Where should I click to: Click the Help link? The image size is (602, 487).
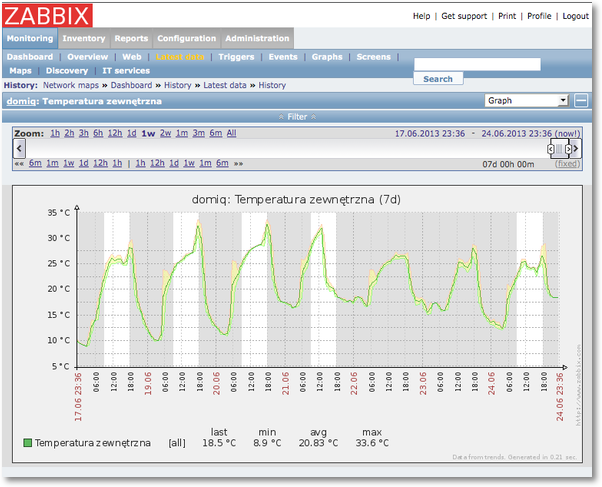(421, 16)
